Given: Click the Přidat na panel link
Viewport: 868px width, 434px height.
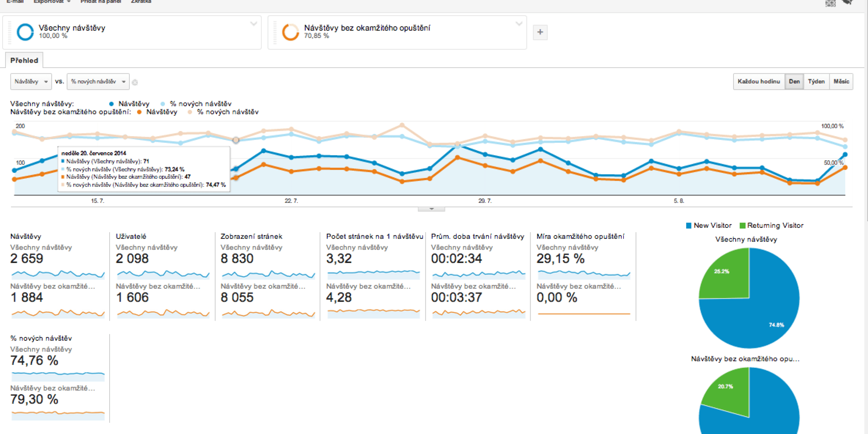Looking at the screenshot, I should click(x=101, y=2).
